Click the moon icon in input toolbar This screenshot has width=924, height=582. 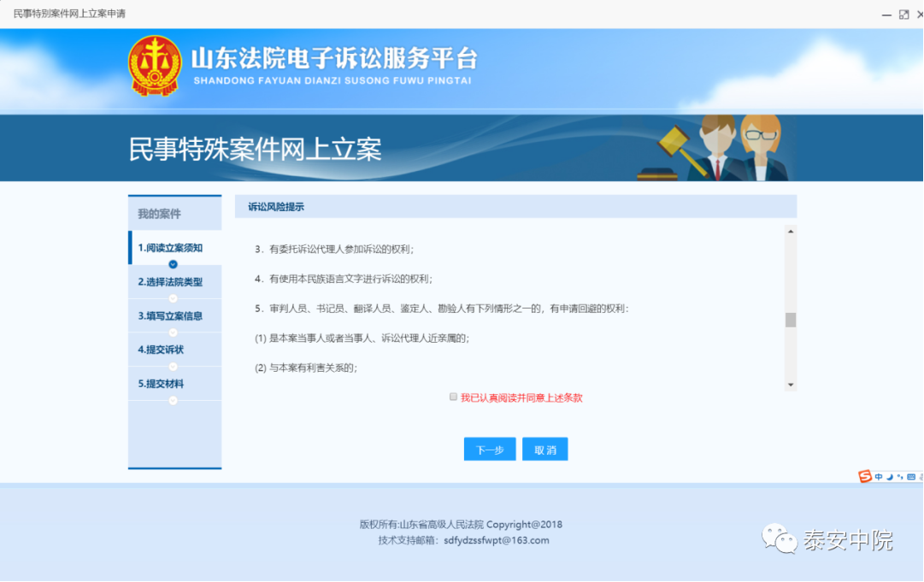[x=890, y=477]
